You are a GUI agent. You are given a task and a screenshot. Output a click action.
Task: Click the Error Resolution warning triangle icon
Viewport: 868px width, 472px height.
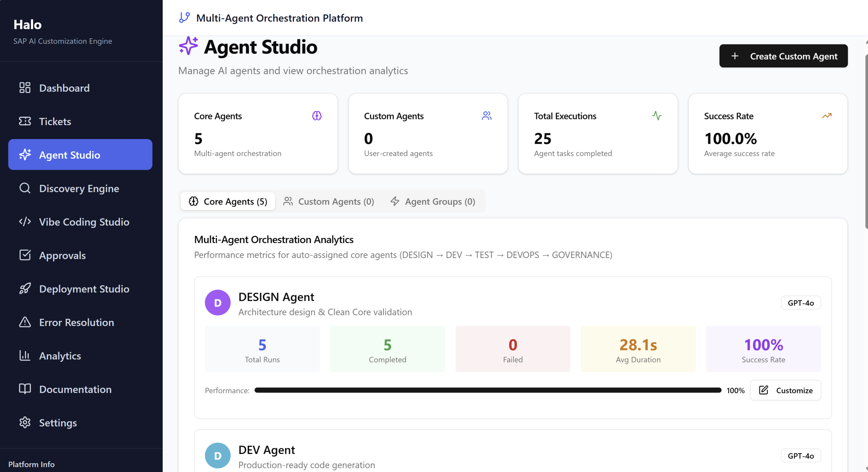25,322
